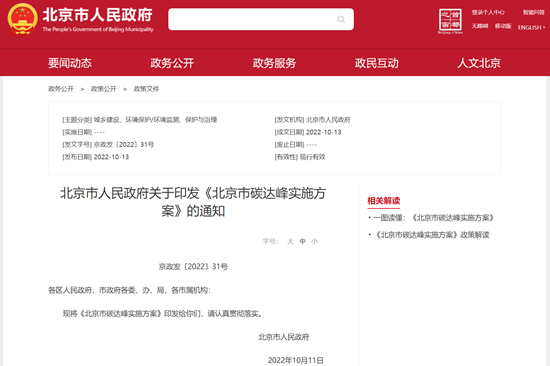Click 发布日期 2022-10-13 text
This screenshot has width=550, height=366.
point(96,157)
